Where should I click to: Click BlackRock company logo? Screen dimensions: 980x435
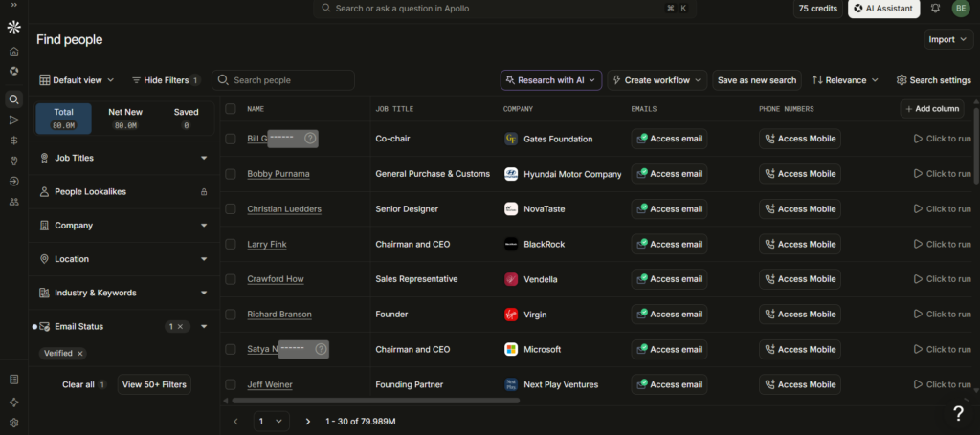point(511,244)
